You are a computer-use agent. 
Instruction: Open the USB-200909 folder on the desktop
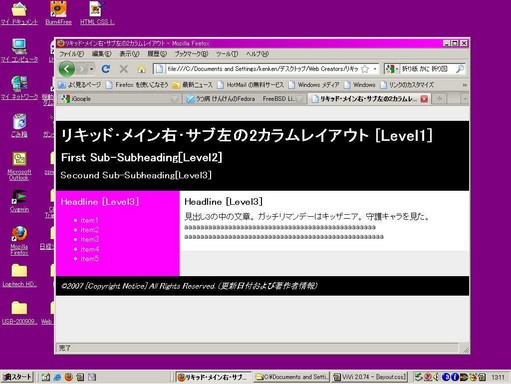(x=19, y=313)
